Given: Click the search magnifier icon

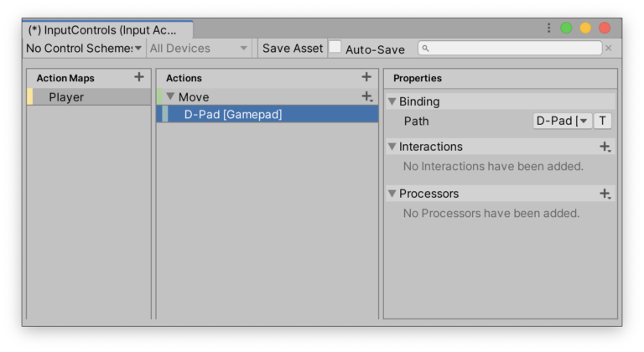Looking at the screenshot, I should coord(426,49).
